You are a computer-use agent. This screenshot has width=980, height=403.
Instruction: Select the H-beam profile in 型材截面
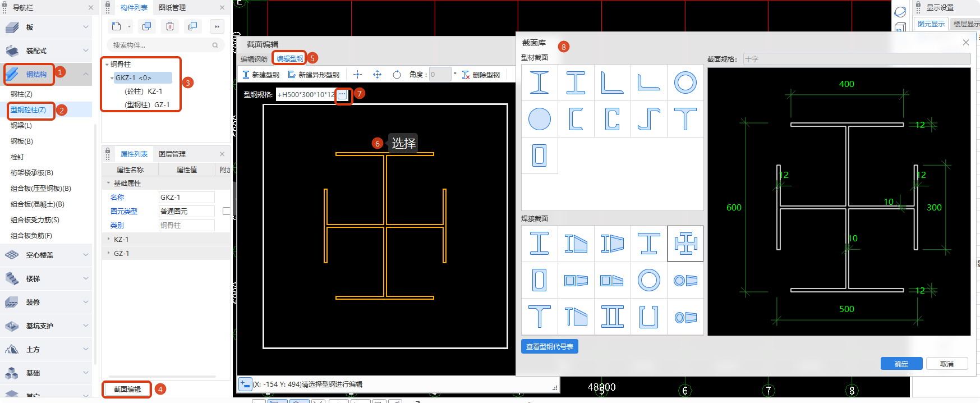coord(576,83)
